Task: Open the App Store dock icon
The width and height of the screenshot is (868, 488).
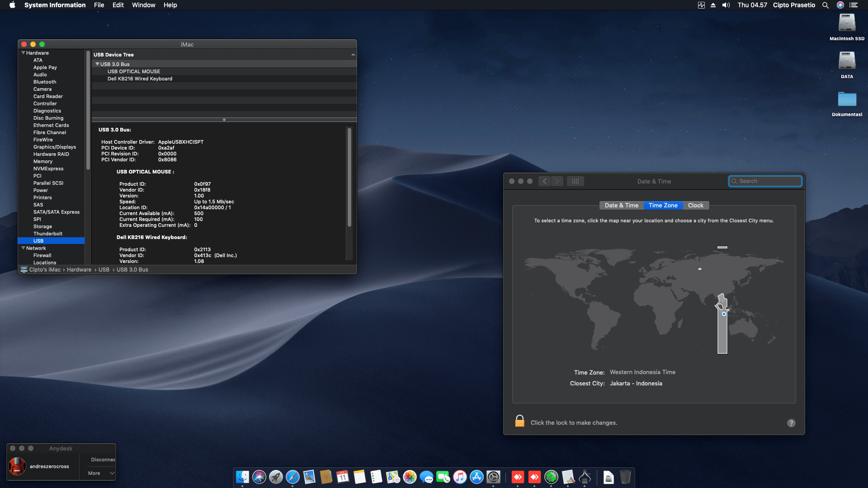Action: tap(476, 477)
